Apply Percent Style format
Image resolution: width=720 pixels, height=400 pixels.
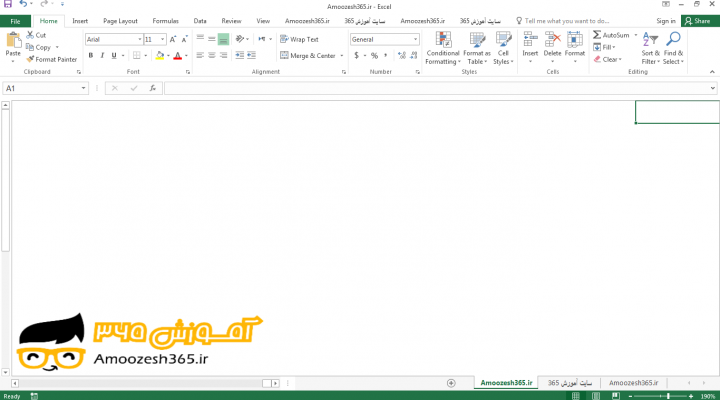coord(374,56)
